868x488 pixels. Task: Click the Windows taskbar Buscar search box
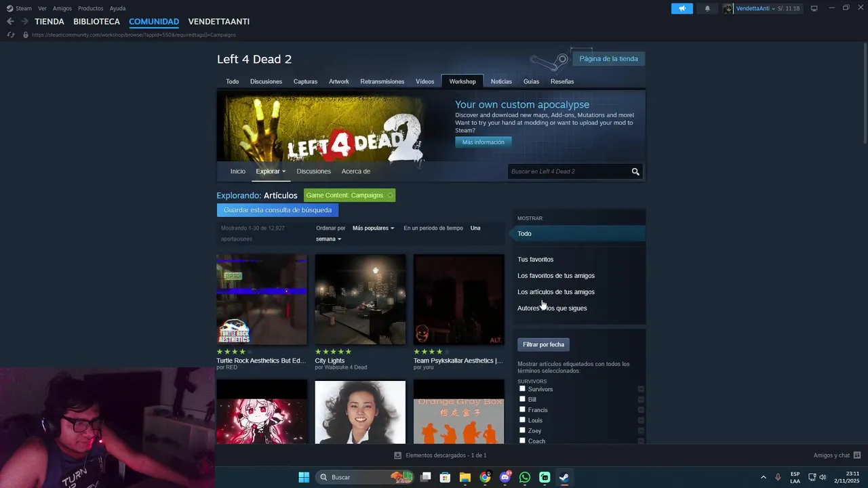point(366,477)
